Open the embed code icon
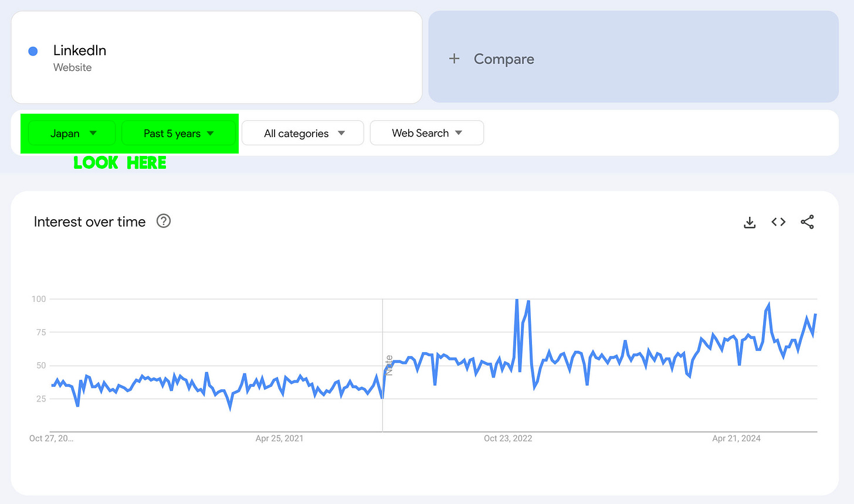 click(x=778, y=222)
